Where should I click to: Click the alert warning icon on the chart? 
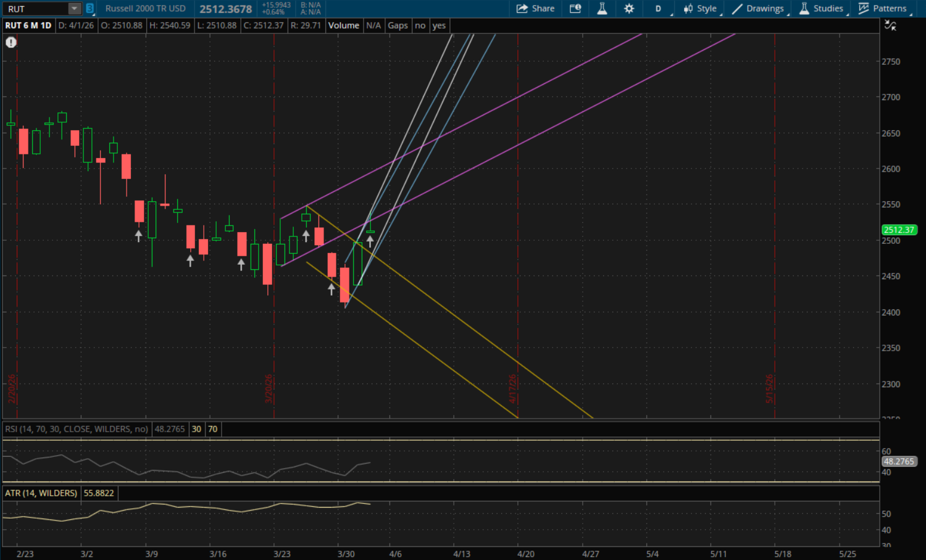pyautogui.click(x=11, y=42)
